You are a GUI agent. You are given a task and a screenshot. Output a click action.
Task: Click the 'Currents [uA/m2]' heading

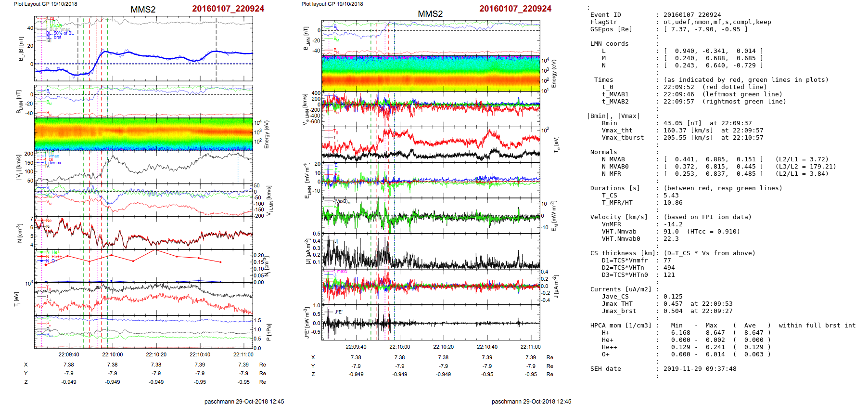621,289
